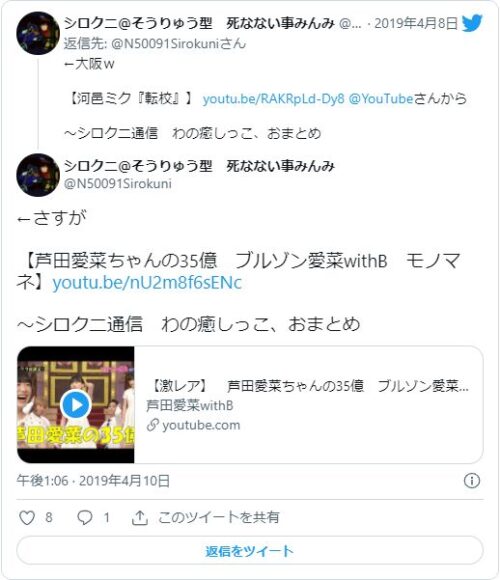Like the tweet with heart icon
This screenshot has height=580, width=500.
(x=27, y=517)
